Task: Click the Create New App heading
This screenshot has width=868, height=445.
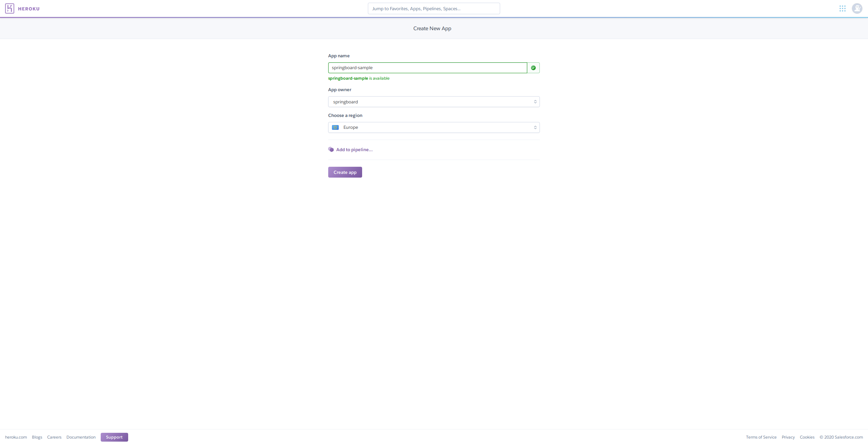Action: 432,28
